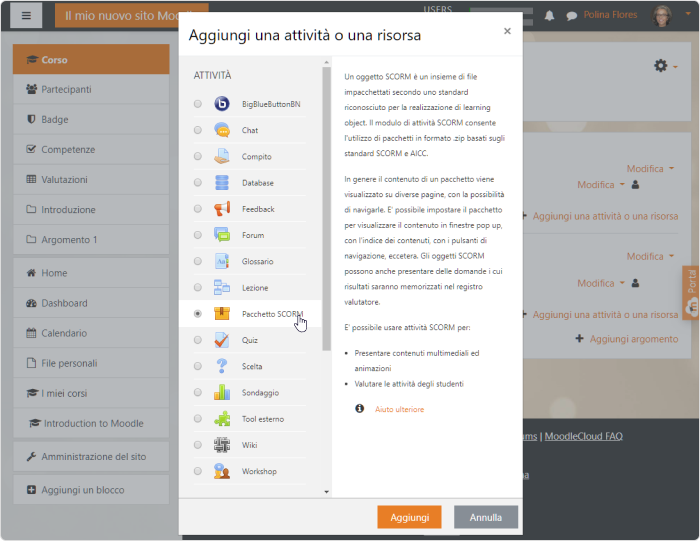700x541 pixels.
Task: Select the Chat radio button
Action: point(197,130)
